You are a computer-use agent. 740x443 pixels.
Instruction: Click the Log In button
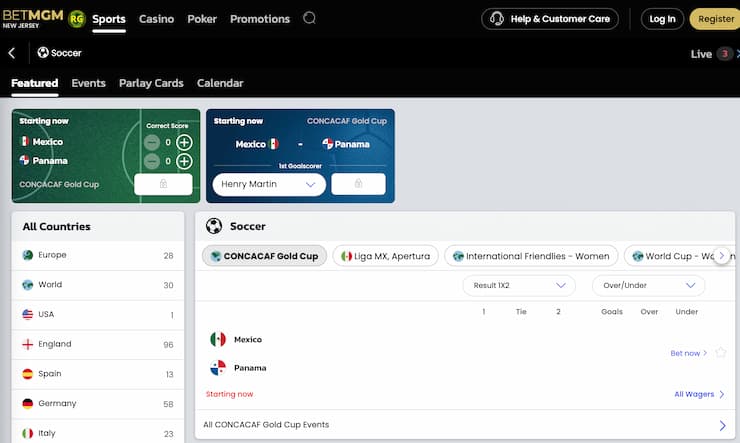coord(662,19)
